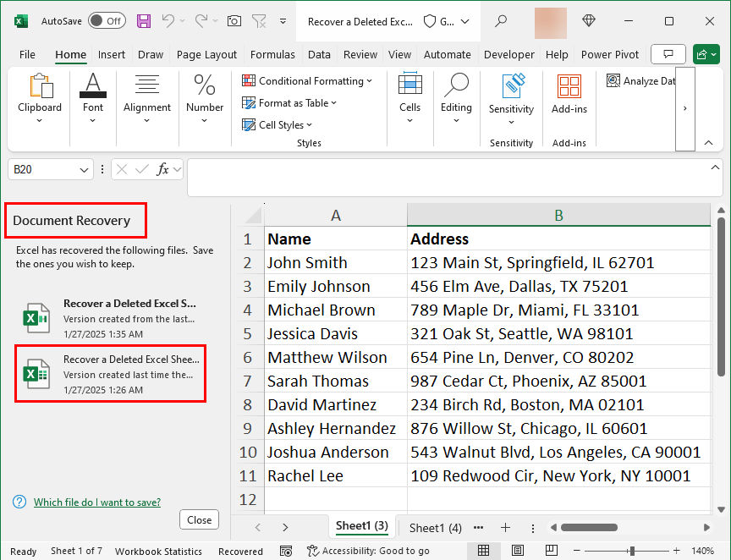731x560 pixels.
Task: Open the Sensitivity menu
Action: coord(511,100)
